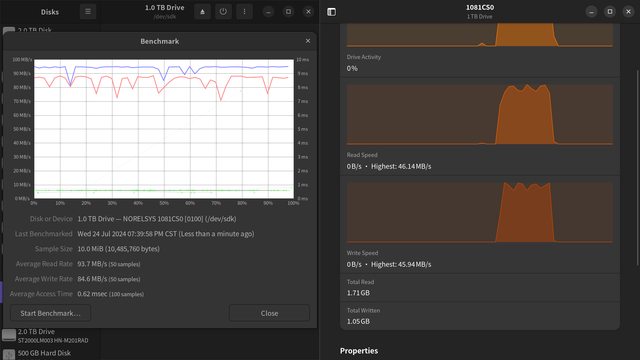Screen dimensions: 640x360
Task: Click the 500 GB Hard Disk icon
Action: point(9,354)
